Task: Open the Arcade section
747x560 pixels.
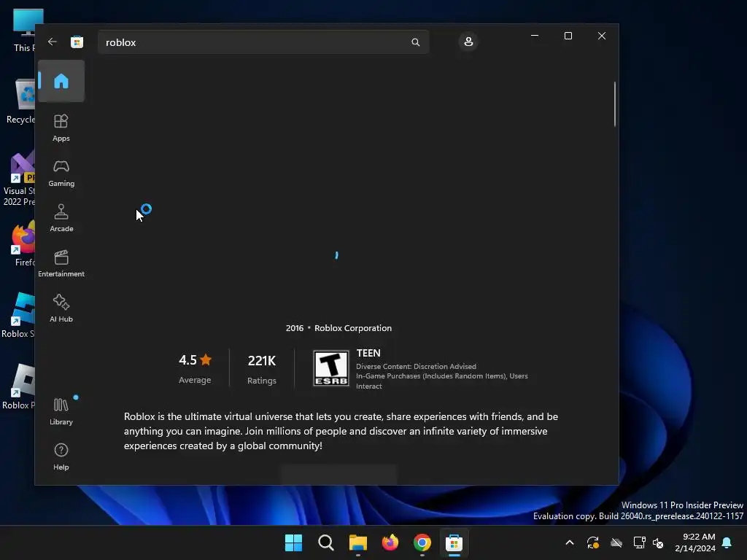Action: pyautogui.click(x=61, y=219)
